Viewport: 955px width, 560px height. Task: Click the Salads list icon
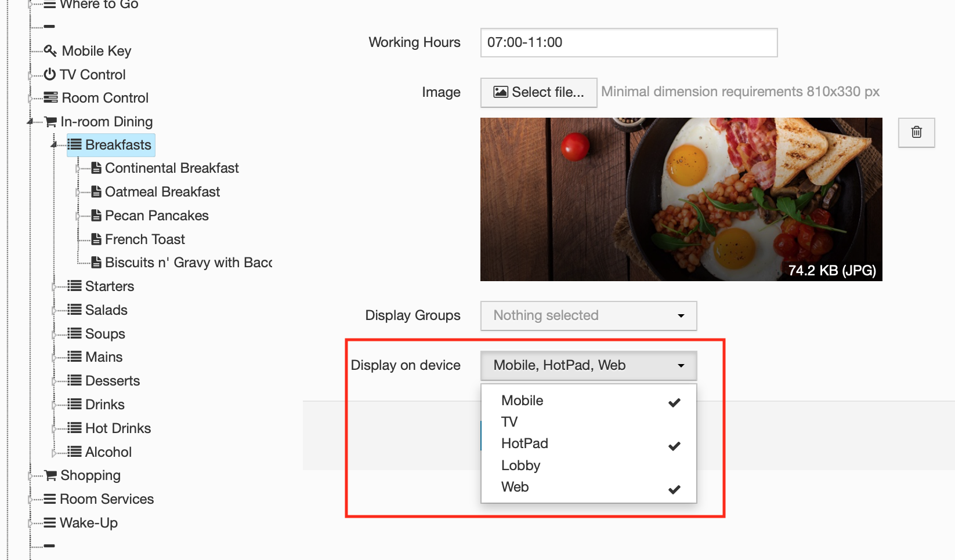pyautogui.click(x=74, y=310)
